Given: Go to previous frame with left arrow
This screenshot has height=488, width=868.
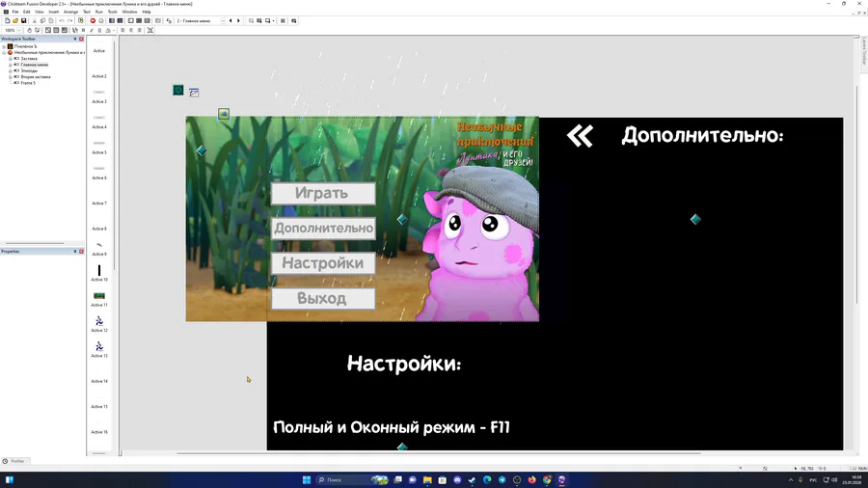Looking at the screenshot, I should [231, 20].
